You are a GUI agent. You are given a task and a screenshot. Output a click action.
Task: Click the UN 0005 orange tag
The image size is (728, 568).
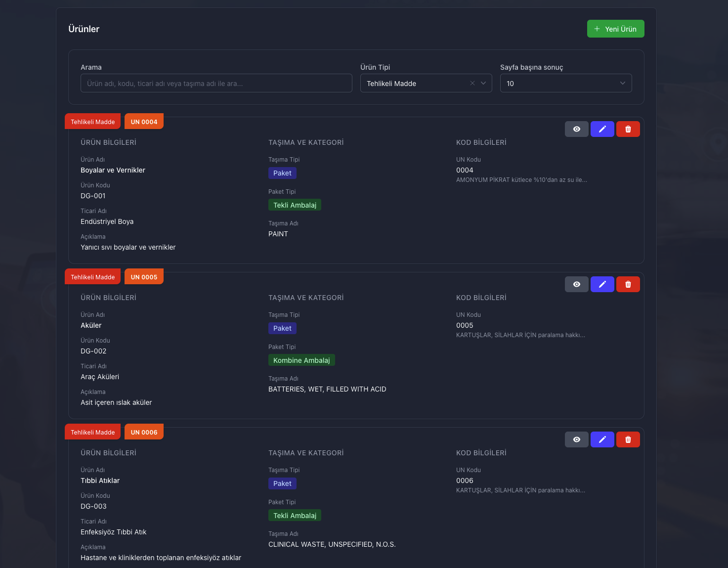pyautogui.click(x=144, y=277)
